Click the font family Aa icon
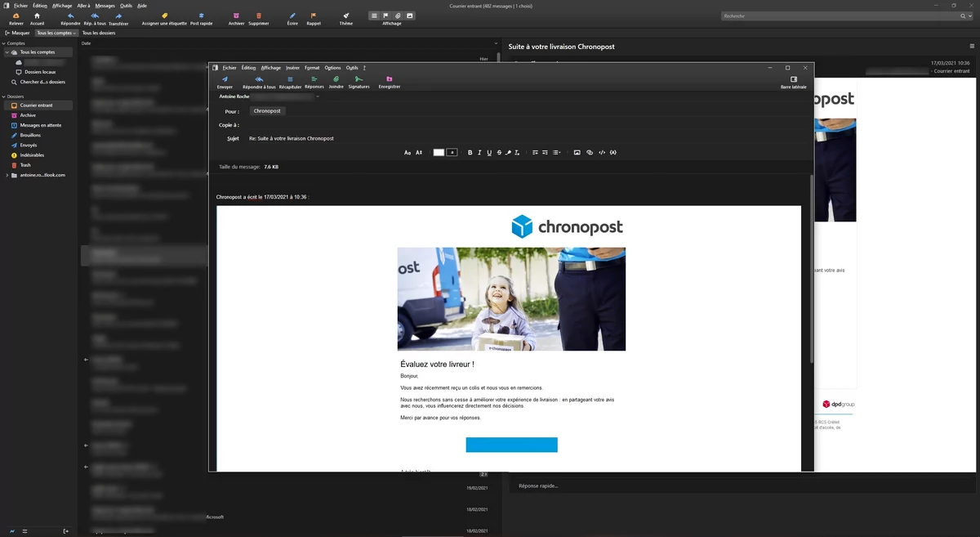 [x=408, y=153]
